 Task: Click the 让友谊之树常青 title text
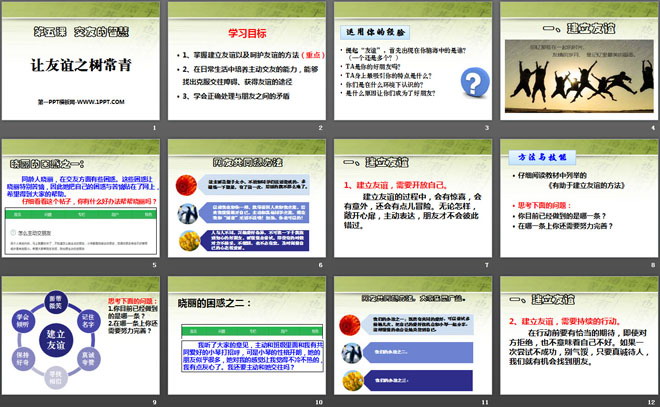pos(81,65)
